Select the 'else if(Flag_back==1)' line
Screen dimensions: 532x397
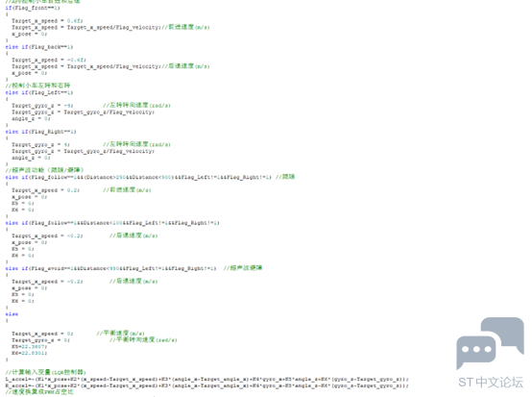pos(39,47)
